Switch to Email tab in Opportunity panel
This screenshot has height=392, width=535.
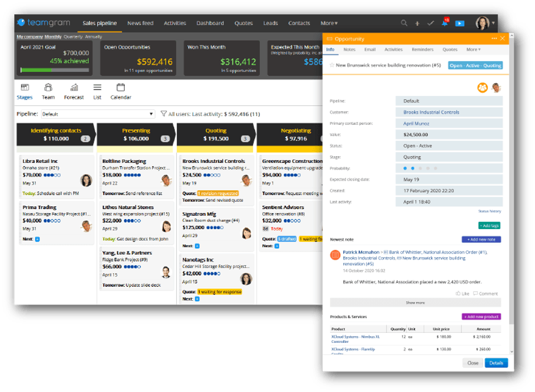(x=370, y=50)
